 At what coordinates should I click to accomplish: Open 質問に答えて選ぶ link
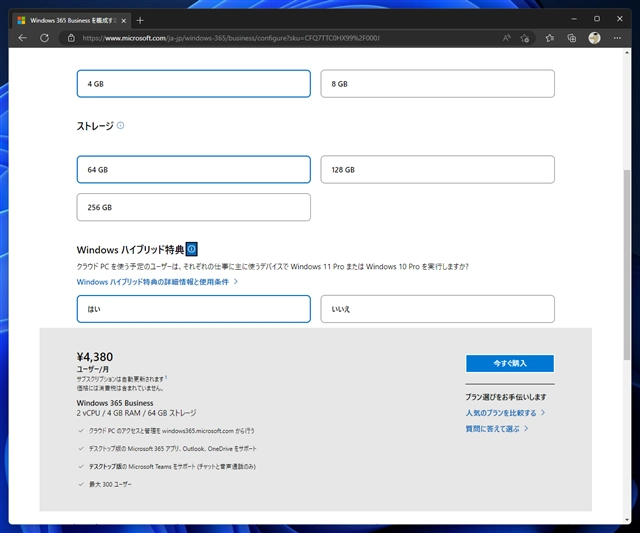[497, 429]
